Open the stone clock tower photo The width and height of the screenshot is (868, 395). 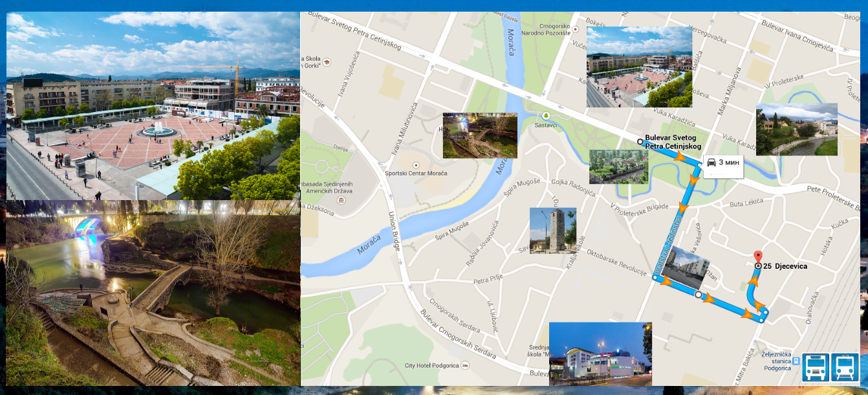point(553,231)
